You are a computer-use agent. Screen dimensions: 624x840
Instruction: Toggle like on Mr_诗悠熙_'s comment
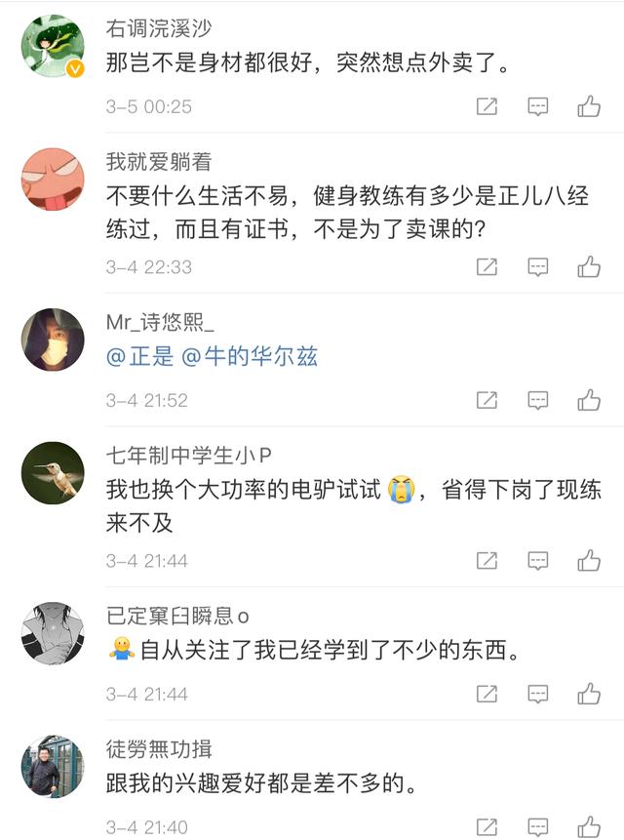coord(589,399)
